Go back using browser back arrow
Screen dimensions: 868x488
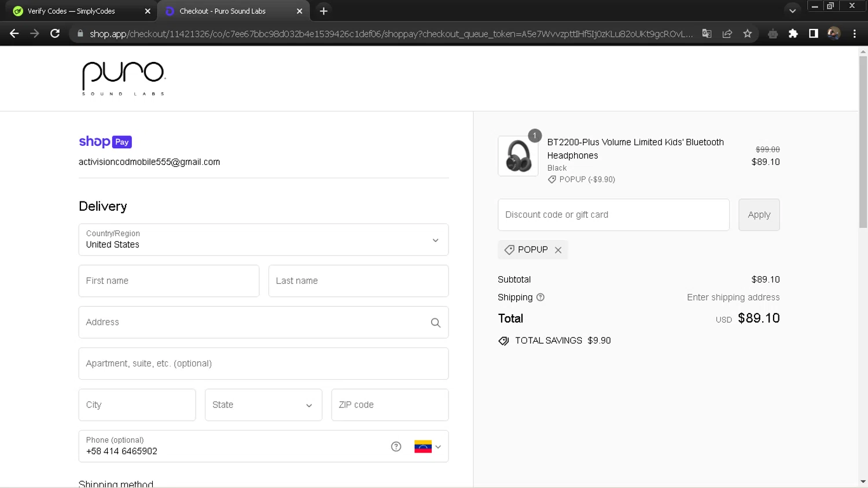coord(14,34)
